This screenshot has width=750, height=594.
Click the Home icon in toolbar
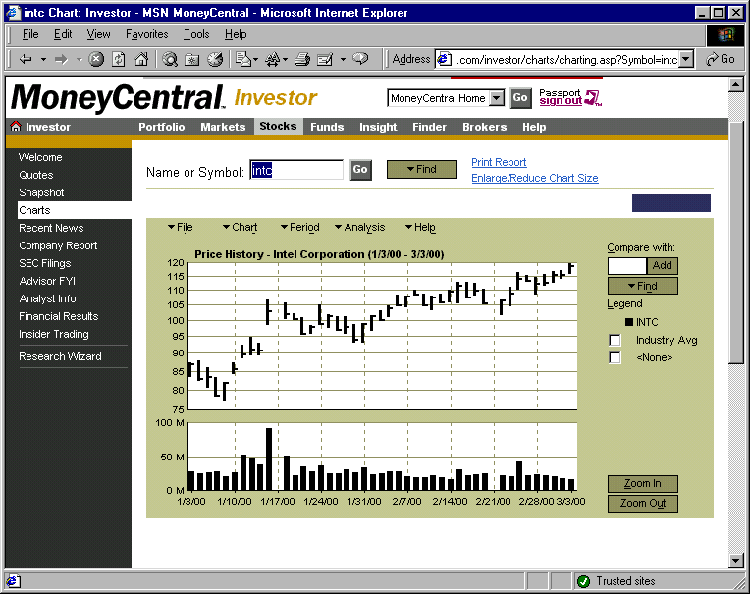point(141,59)
